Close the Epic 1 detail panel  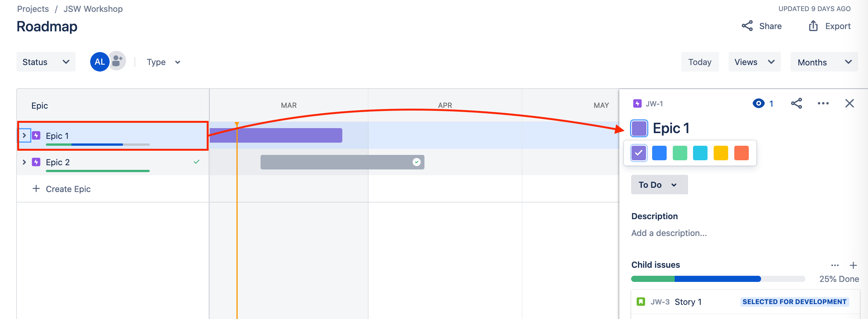pyautogui.click(x=850, y=103)
